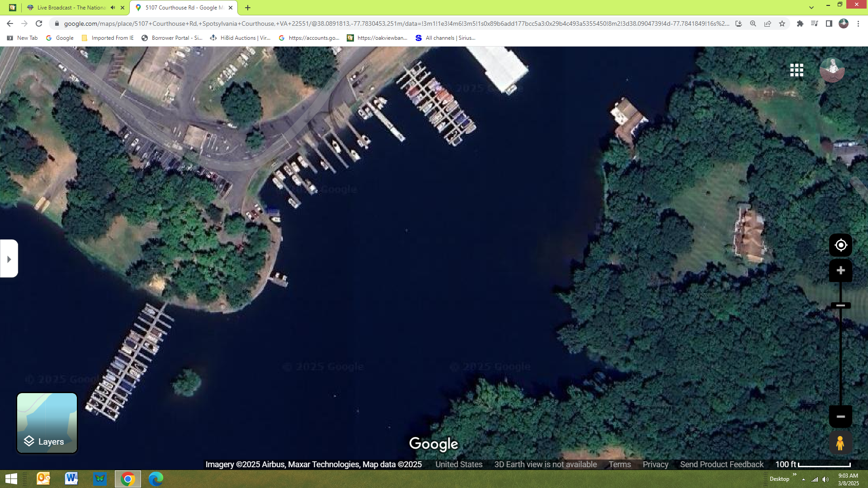
Task: Click the share page icon in address bar
Action: (x=768, y=23)
